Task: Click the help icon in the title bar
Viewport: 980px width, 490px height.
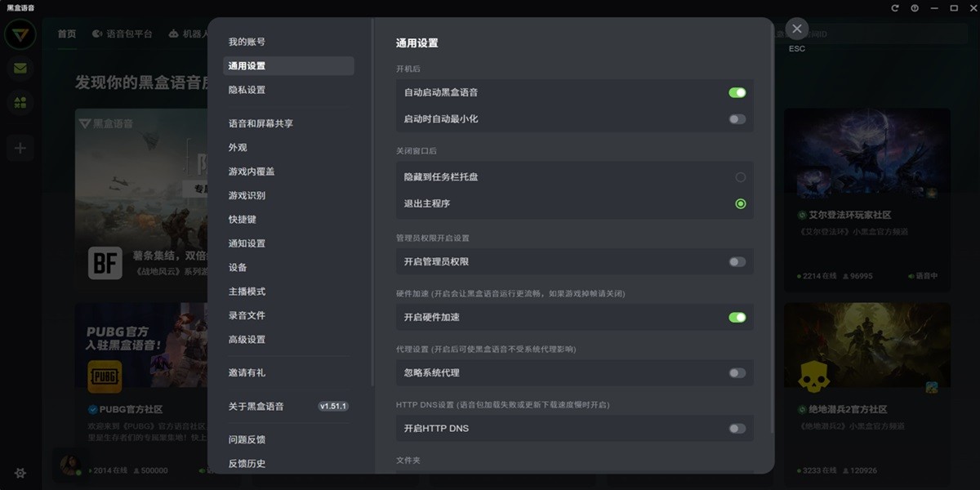Action: point(915,7)
